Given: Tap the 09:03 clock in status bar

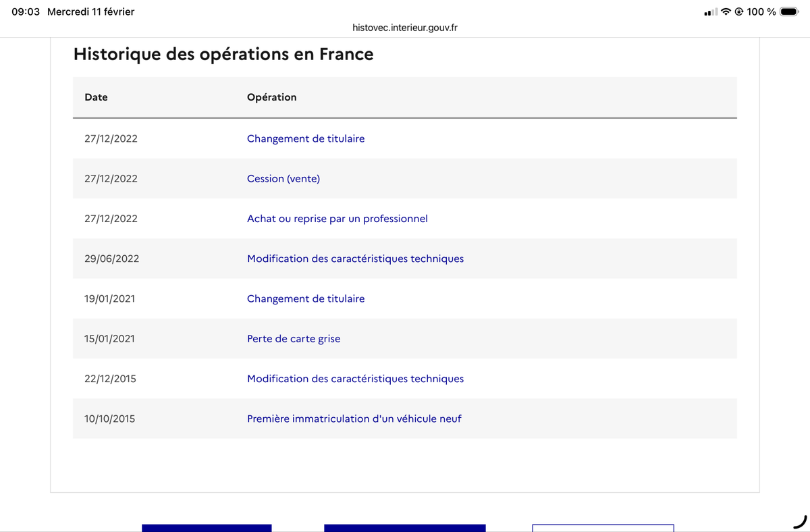Looking at the screenshot, I should pos(26,11).
